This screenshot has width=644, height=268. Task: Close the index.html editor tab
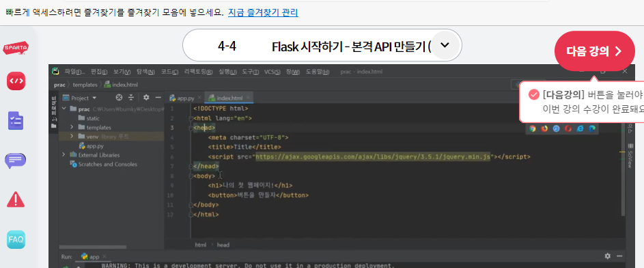pos(248,98)
